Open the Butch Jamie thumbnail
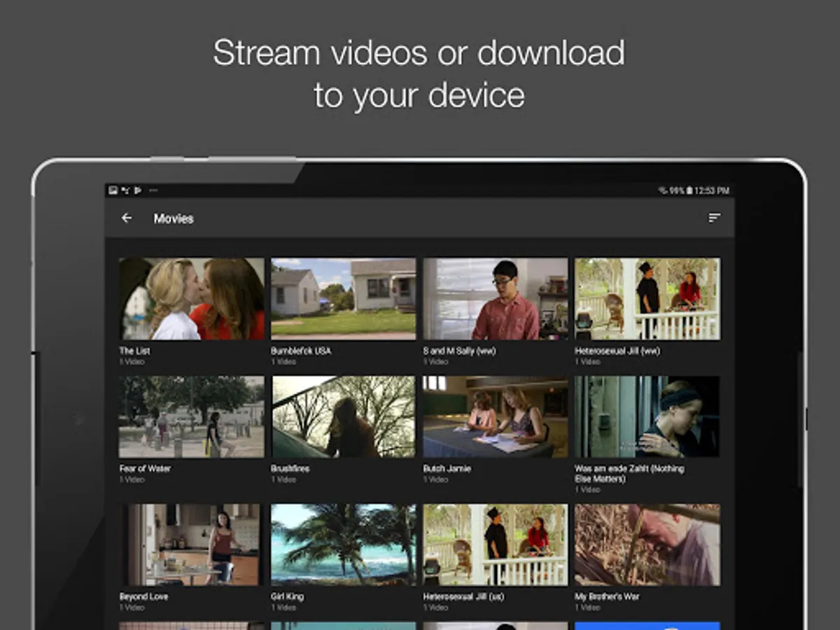This screenshot has width=840, height=630. (x=496, y=417)
